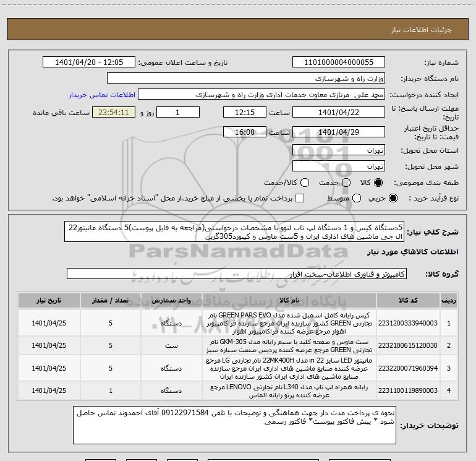Click the response deadline date 1401/04/22

tap(339, 112)
